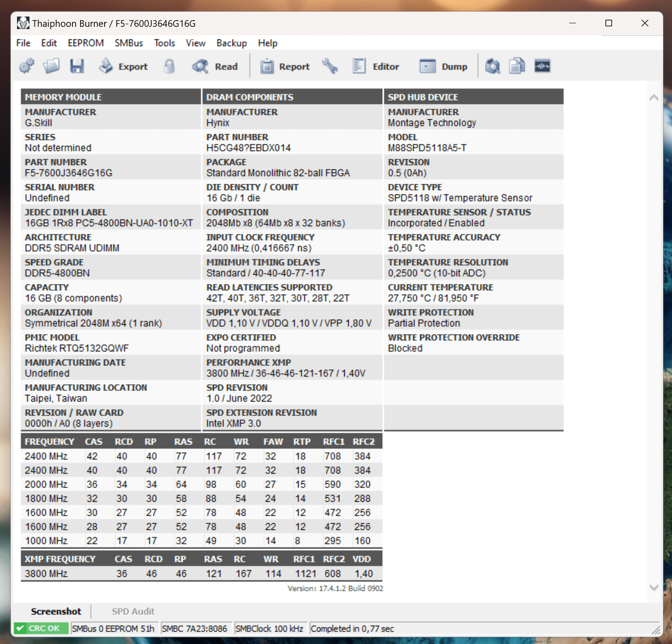672x644 pixels.
Task: Open the Backup menu
Action: (232, 43)
